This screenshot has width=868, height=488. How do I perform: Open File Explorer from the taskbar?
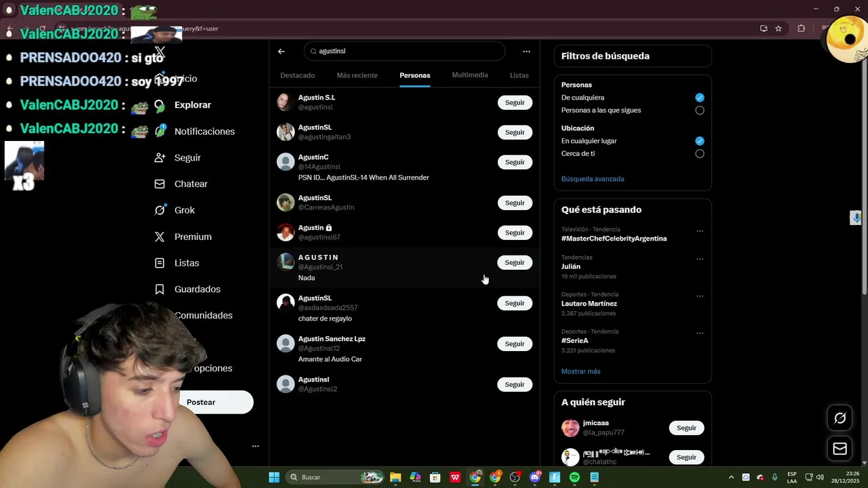395,477
